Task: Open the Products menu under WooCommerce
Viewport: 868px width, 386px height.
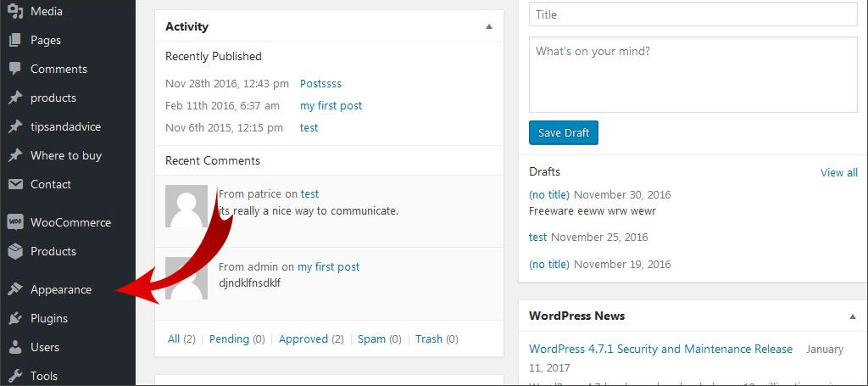Action: click(x=53, y=251)
